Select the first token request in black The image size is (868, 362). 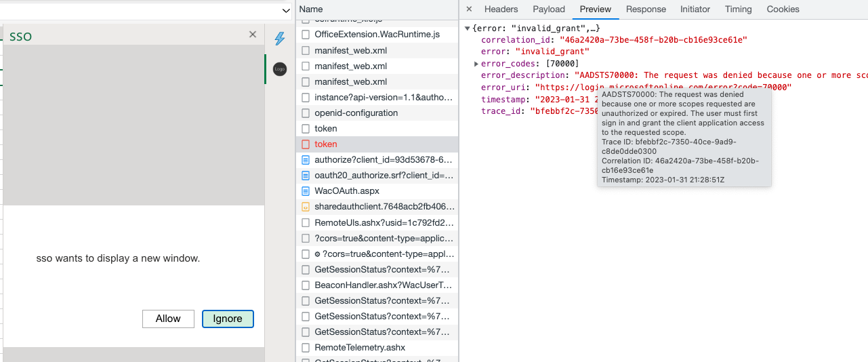[377, 129]
